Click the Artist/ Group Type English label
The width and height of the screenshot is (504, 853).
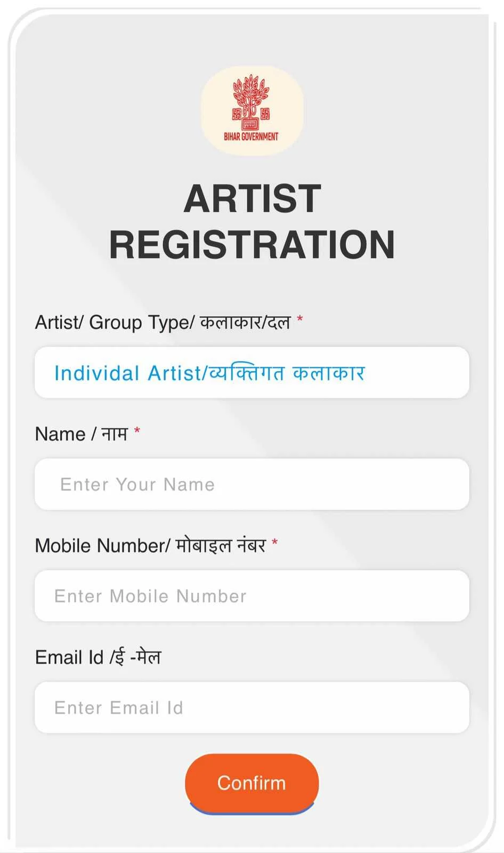[115, 323]
